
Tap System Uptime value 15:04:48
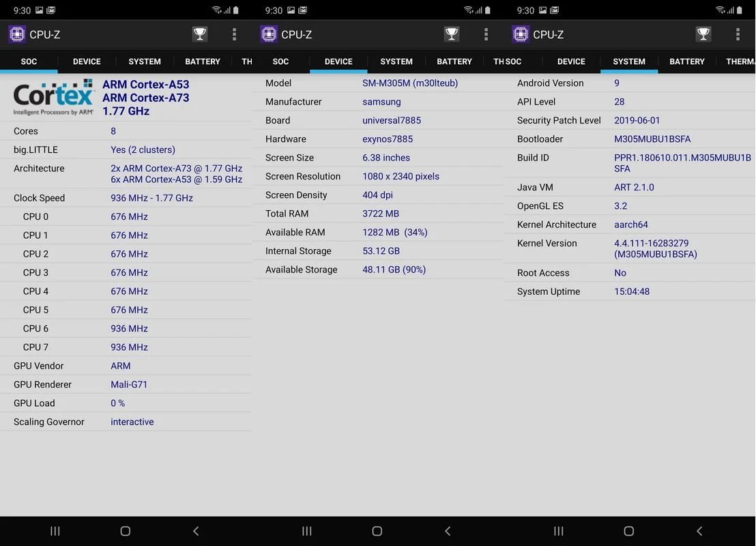pyautogui.click(x=632, y=291)
